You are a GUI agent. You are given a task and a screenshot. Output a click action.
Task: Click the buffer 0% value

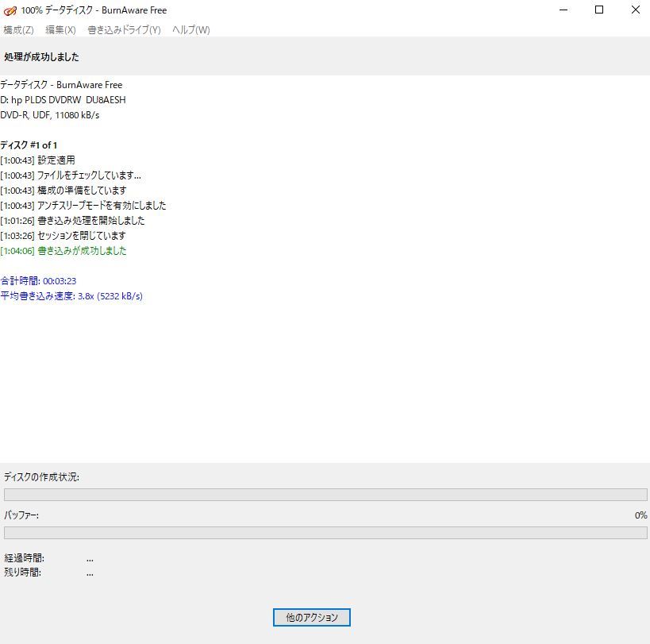(640, 515)
